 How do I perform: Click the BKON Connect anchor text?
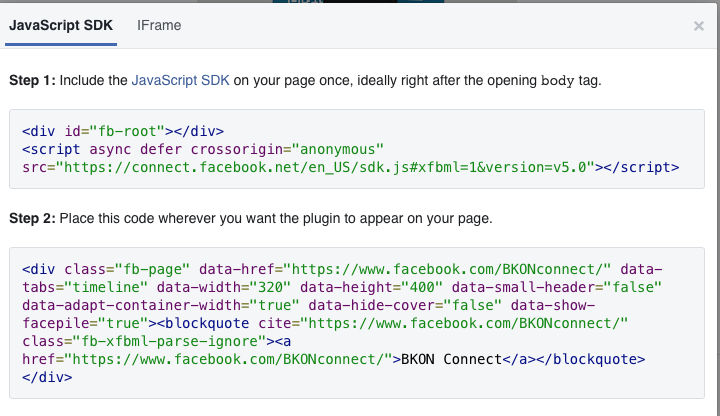[448, 360]
